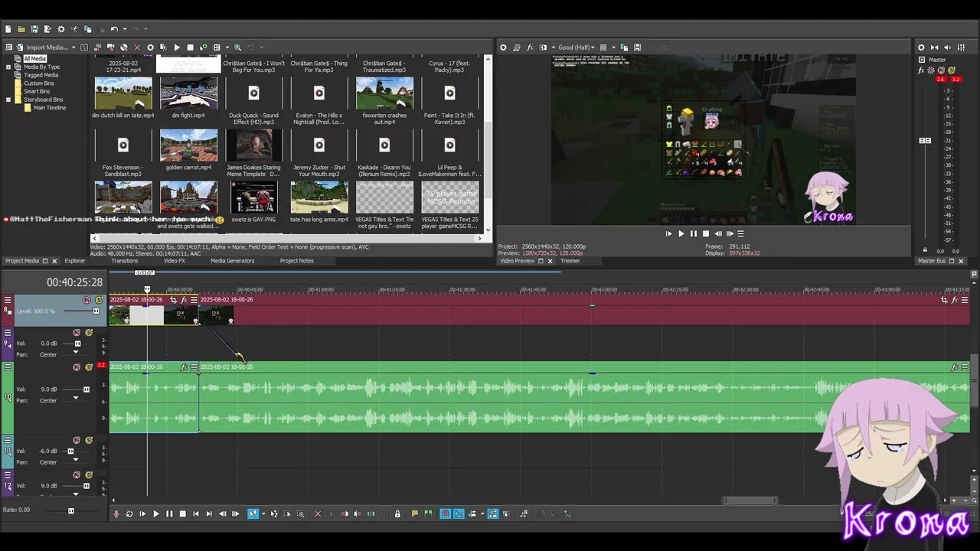The height and width of the screenshot is (551, 980).
Task: Remove selected media with red X icon
Action: pyautogui.click(x=137, y=47)
